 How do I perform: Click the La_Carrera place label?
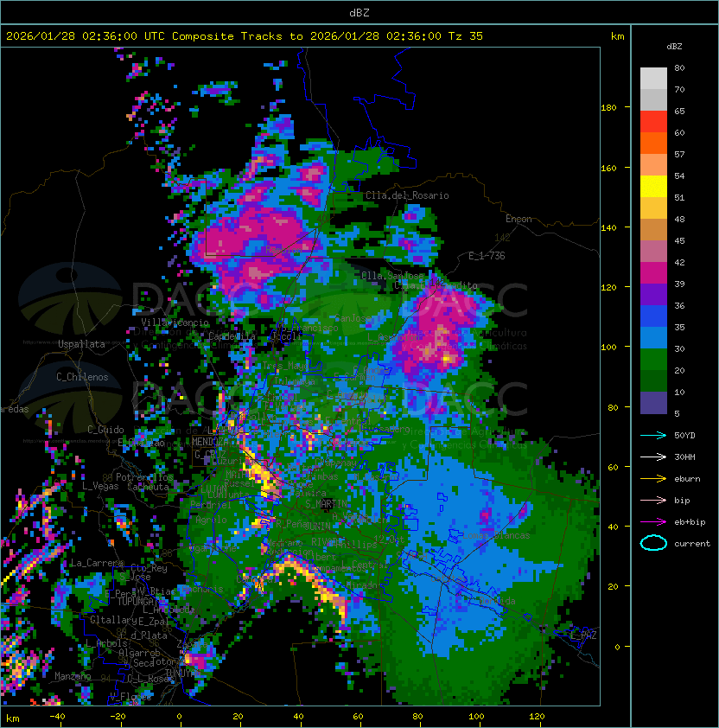click(x=97, y=563)
